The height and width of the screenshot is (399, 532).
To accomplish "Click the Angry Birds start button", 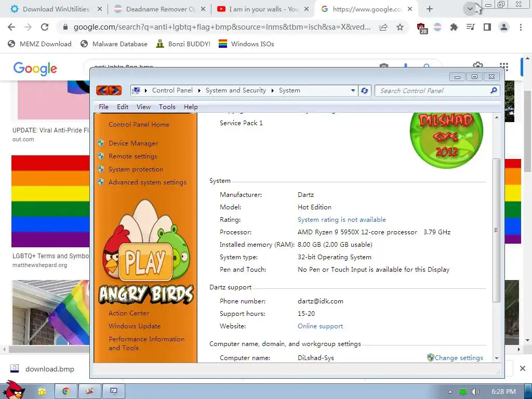I will (x=13, y=390).
